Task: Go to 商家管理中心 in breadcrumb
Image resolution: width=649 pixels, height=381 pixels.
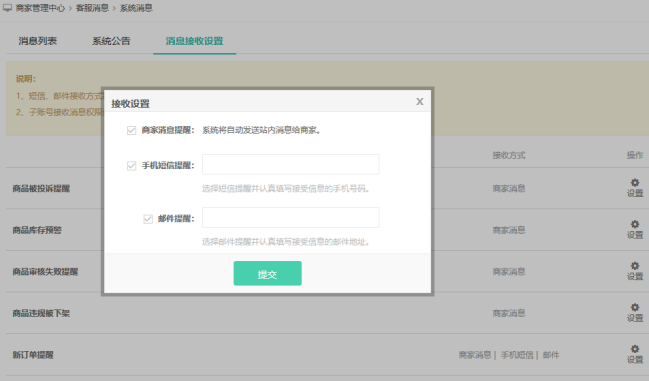Action: click(x=40, y=8)
